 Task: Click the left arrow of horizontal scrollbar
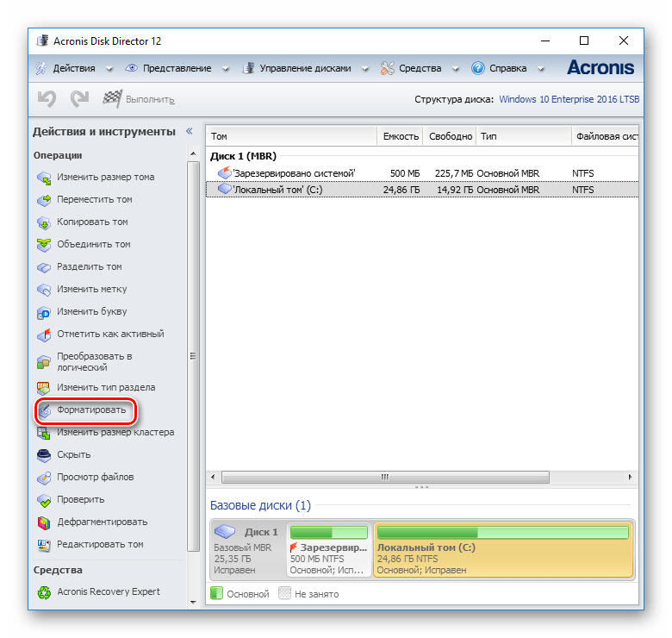(213, 477)
